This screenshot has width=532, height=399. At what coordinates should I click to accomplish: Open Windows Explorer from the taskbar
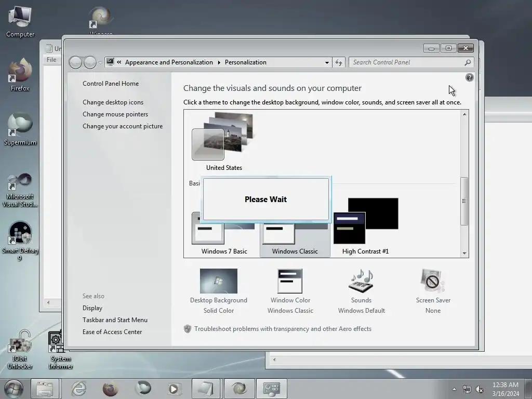click(45, 389)
